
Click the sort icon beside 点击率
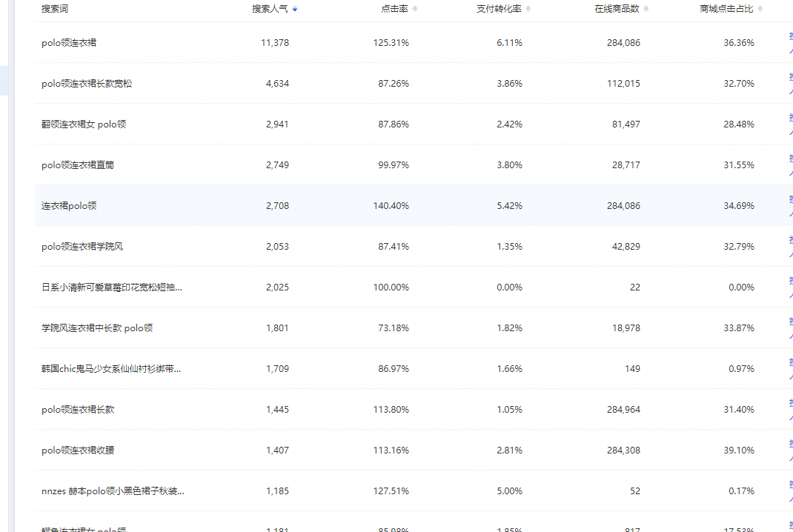[x=415, y=9]
